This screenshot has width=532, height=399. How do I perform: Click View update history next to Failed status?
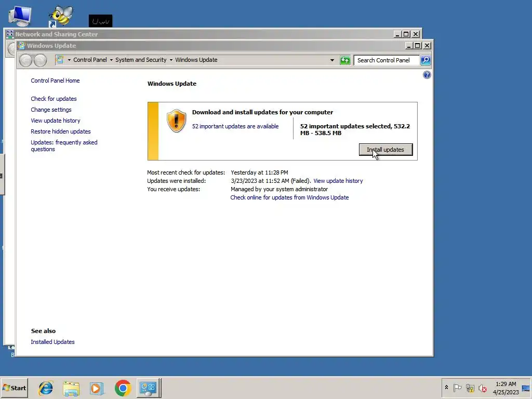[338, 181]
